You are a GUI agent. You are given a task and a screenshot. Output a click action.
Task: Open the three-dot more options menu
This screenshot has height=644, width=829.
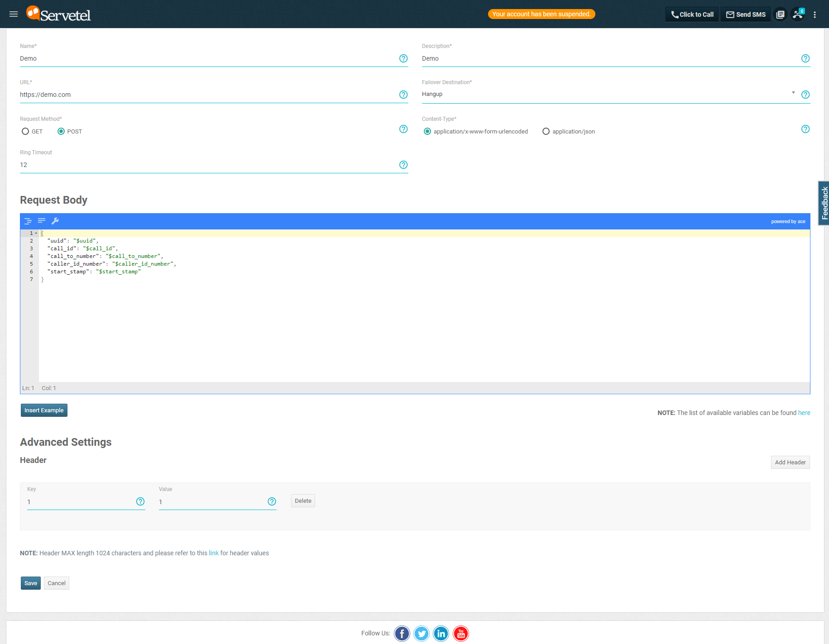click(x=815, y=14)
